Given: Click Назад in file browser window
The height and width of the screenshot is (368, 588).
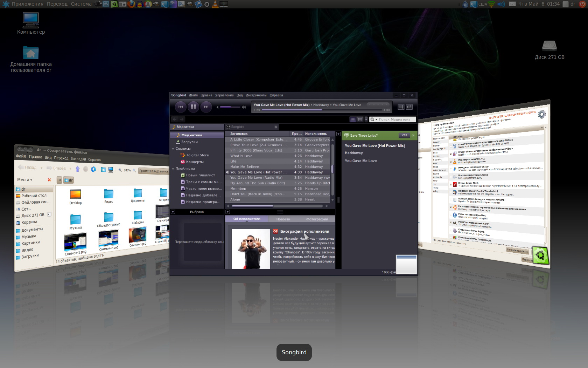Looking at the screenshot, I should tap(27, 167).
